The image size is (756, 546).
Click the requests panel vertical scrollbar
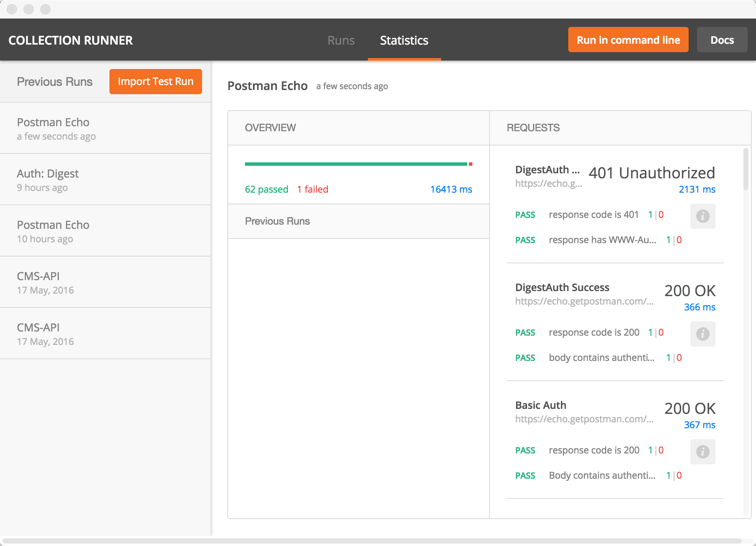pyautogui.click(x=746, y=169)
